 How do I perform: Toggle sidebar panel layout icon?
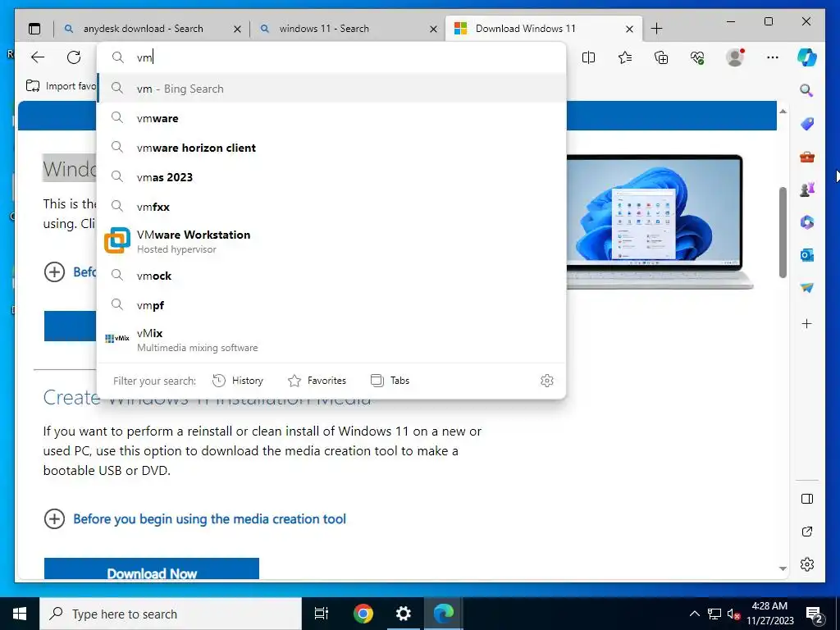point(807,499)
